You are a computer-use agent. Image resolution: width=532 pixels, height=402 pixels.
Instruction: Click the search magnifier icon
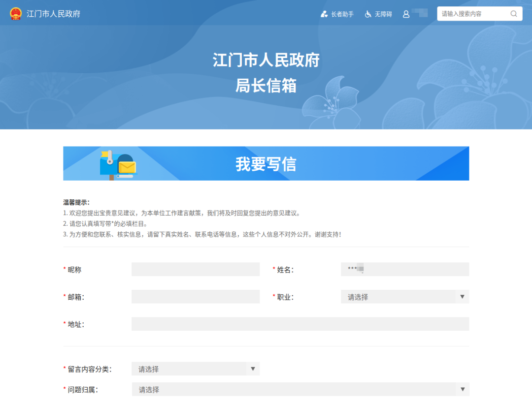click(514, 14)
